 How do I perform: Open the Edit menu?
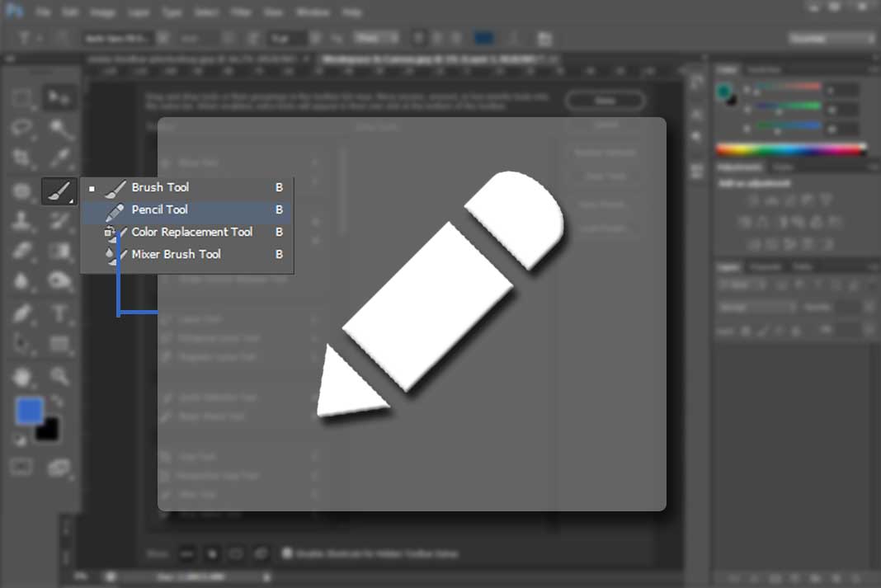69,12
